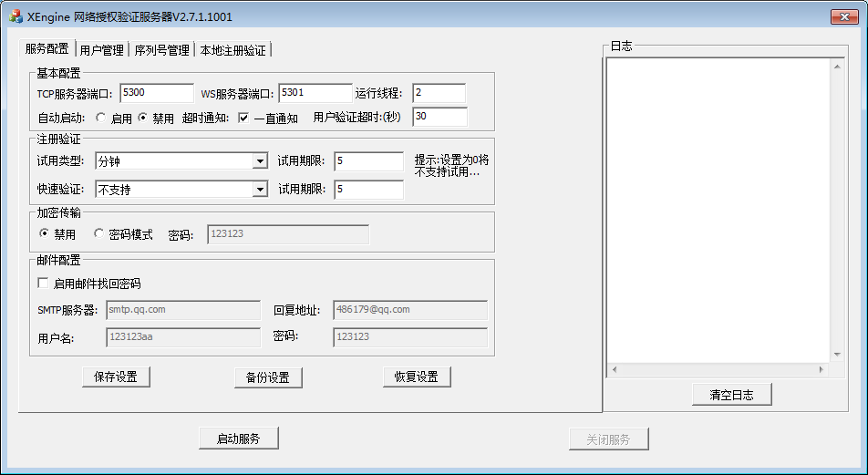Screen dimensions: 868x475
Task: Select the 本地注册验证 tab
Action: 232,50
